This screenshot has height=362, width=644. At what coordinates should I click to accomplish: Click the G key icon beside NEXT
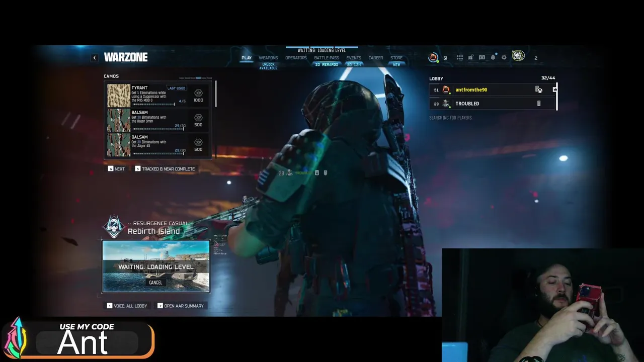coord(111,169)
